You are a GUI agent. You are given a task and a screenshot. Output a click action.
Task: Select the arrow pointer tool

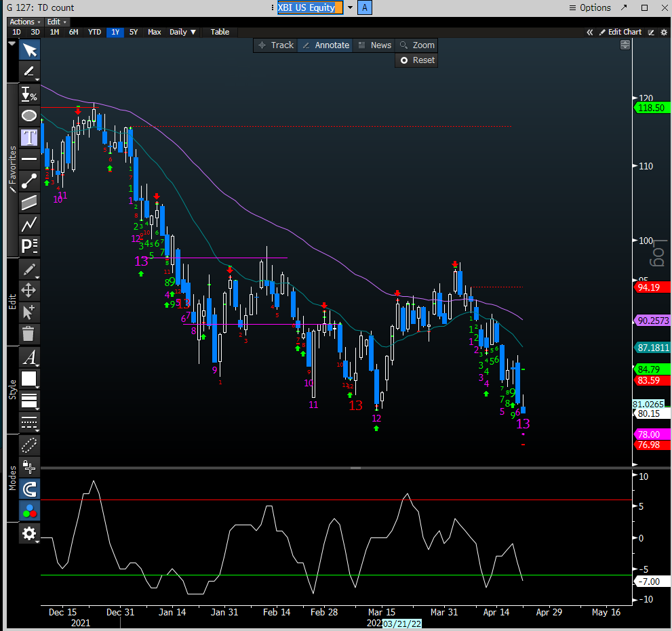coord(30,49)
